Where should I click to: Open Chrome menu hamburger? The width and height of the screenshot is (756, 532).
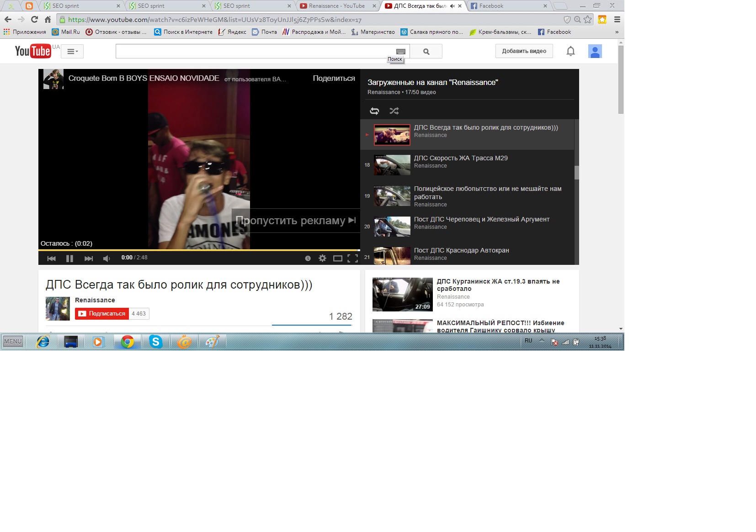click(617, 20)
